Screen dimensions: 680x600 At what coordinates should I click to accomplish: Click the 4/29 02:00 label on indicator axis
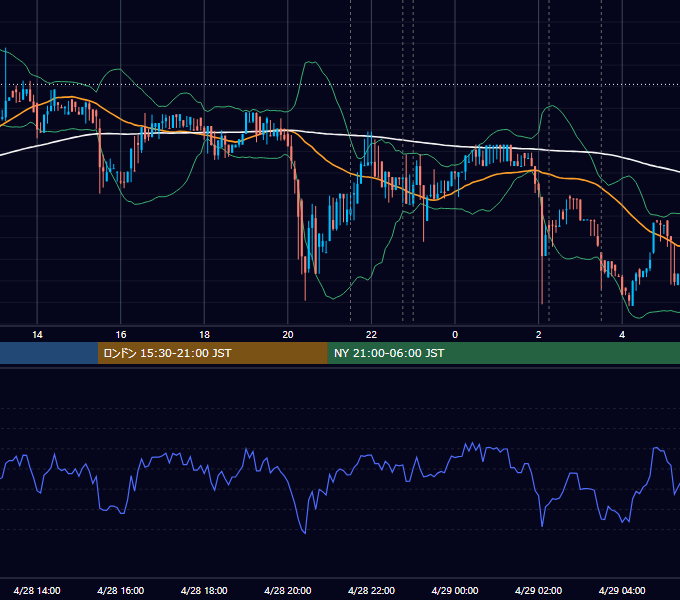[x=538, y=590]
